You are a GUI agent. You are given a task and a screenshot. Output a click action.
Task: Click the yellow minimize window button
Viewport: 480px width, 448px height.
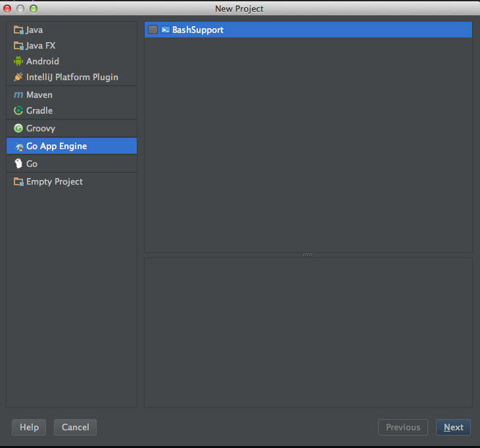tap(20, 9)
